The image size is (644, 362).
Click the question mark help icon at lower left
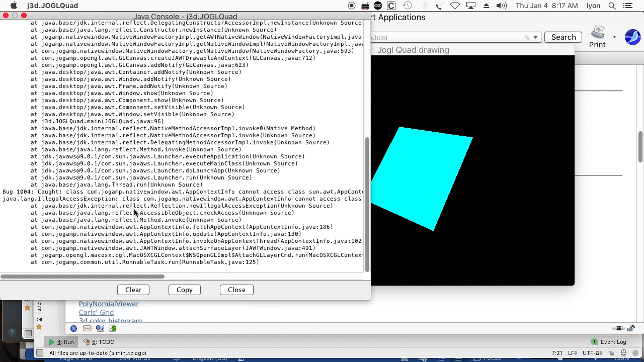12,333
